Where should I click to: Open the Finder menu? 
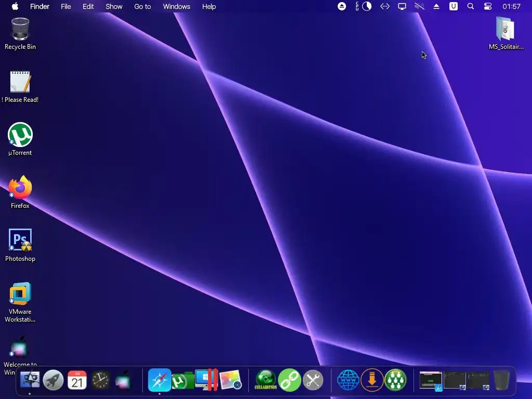click(39, 6)
